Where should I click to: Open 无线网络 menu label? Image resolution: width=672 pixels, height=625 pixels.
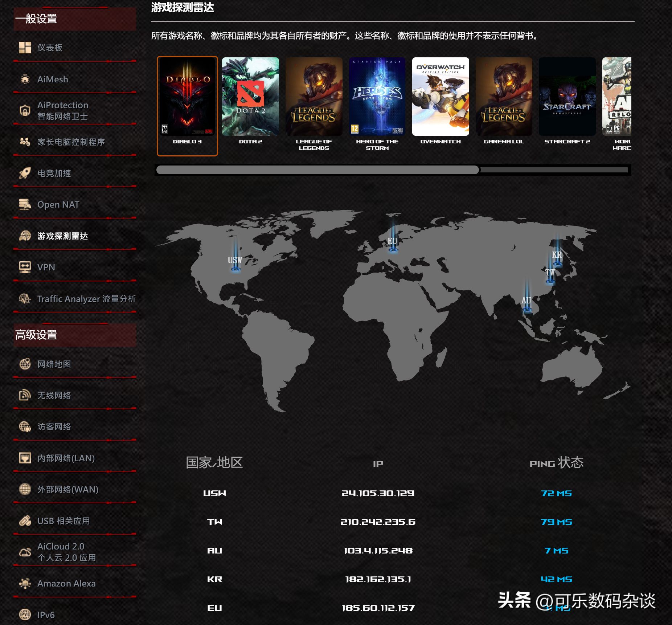tap(54, 395)
